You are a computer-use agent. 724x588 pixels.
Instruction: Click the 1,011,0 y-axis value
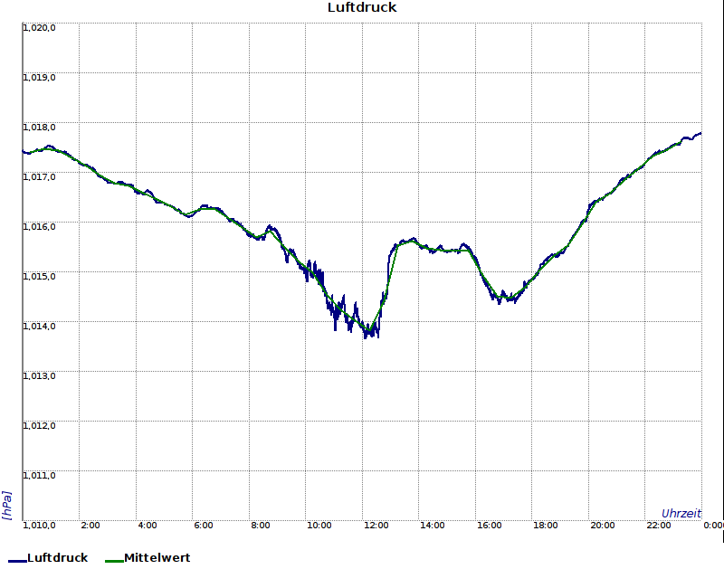tap(39, 476)
